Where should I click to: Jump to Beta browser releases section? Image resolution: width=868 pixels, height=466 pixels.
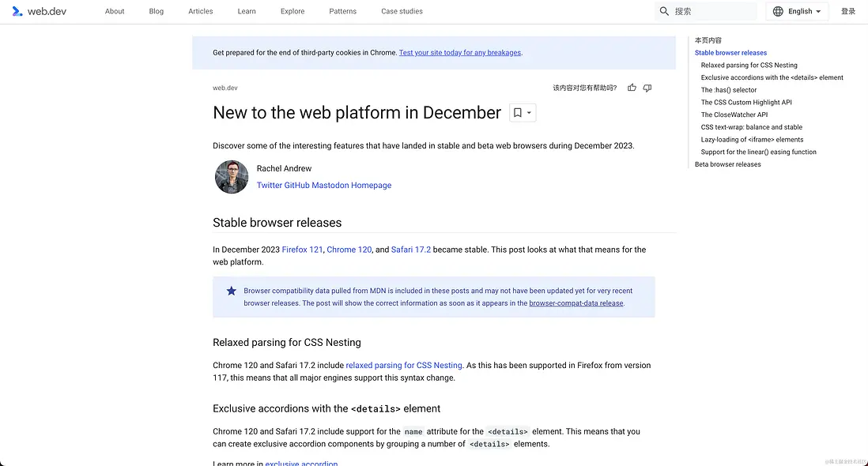727,164
